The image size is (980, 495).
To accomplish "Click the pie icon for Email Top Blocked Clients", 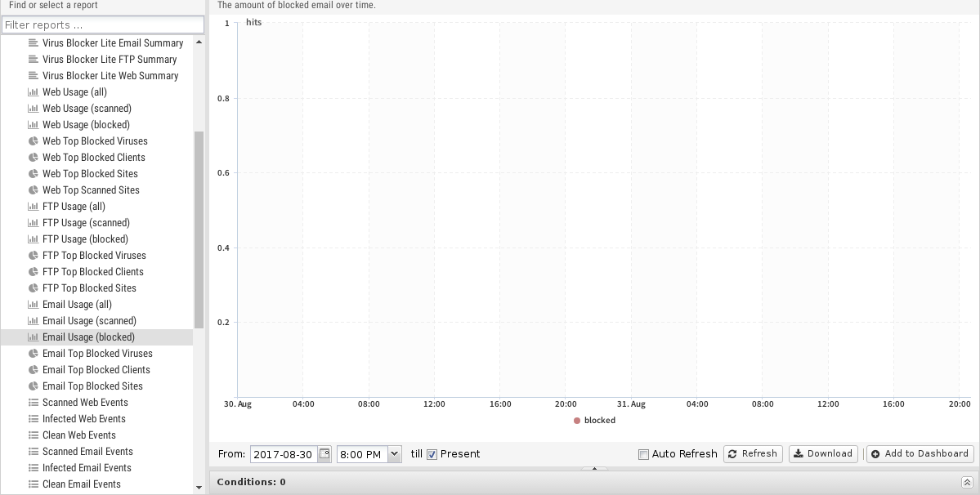I will point(34,369).
